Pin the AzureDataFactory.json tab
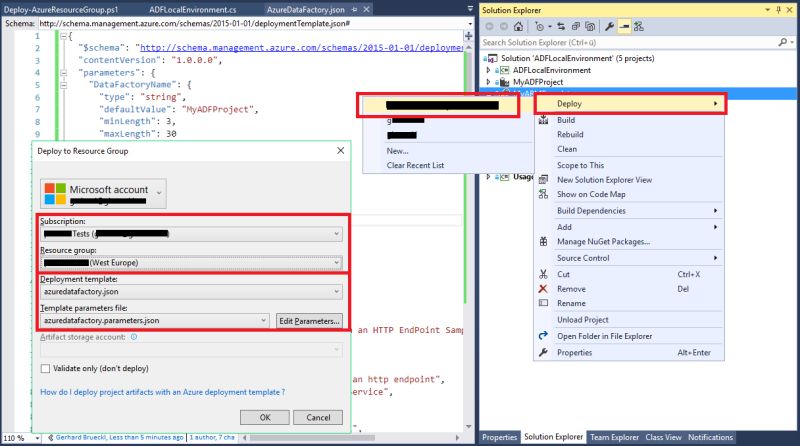 pyautogui.click(x=355, y=10)
